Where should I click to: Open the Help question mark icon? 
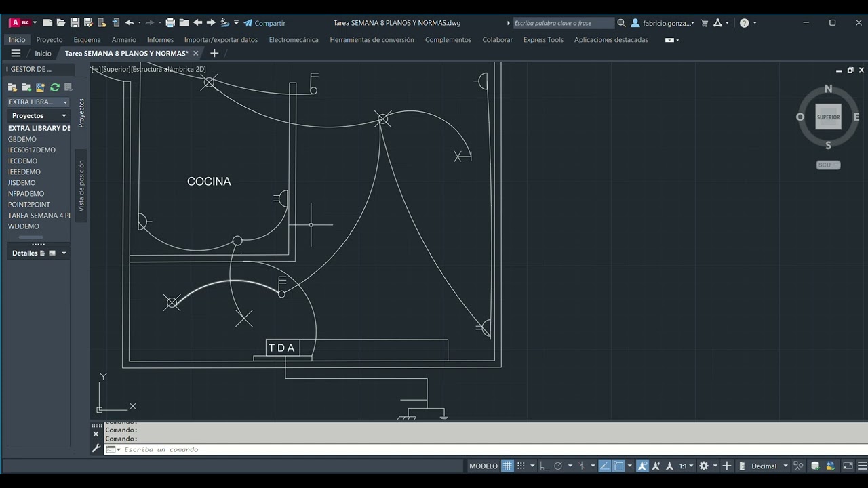745,23
